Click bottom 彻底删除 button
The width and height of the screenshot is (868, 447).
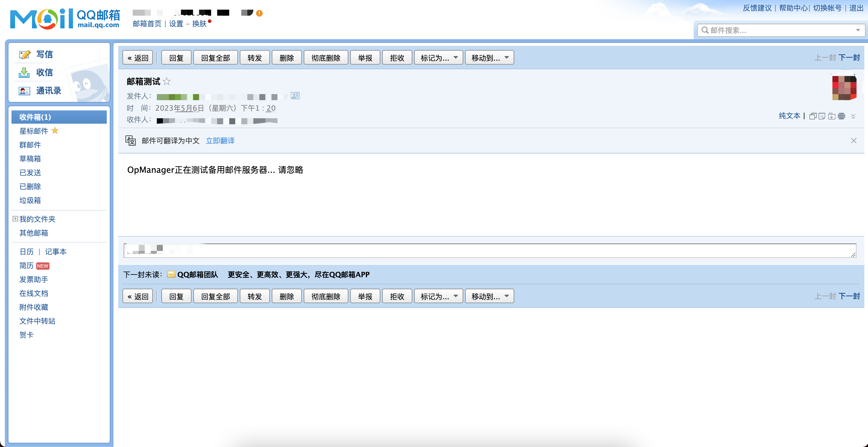(326, 296)
